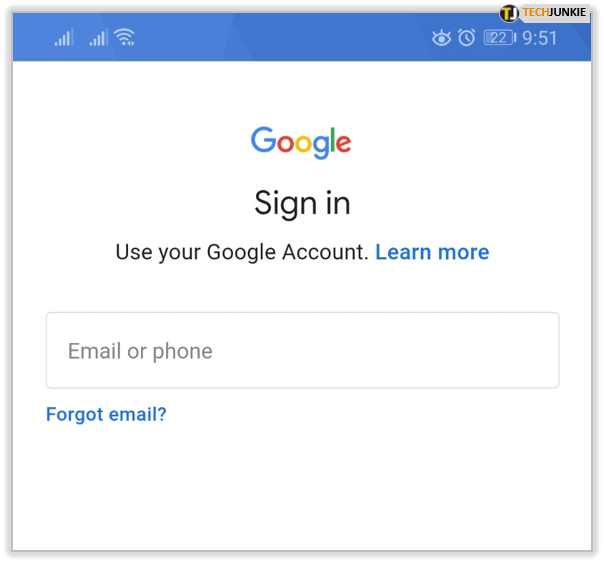Click the multicolored Google logo
The width and height of the screenshot is (604, 563).
[x=301, y=142]
